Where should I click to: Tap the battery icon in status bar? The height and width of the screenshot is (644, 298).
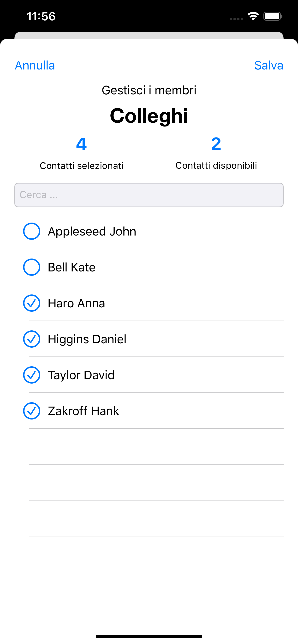click(273, 16)
